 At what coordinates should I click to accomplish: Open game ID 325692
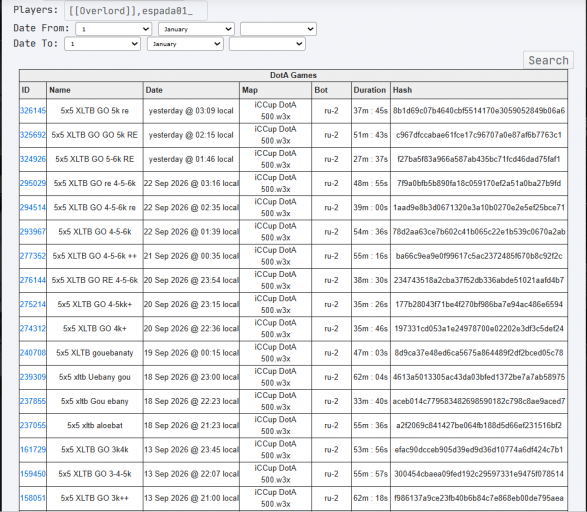pos(33,135)
